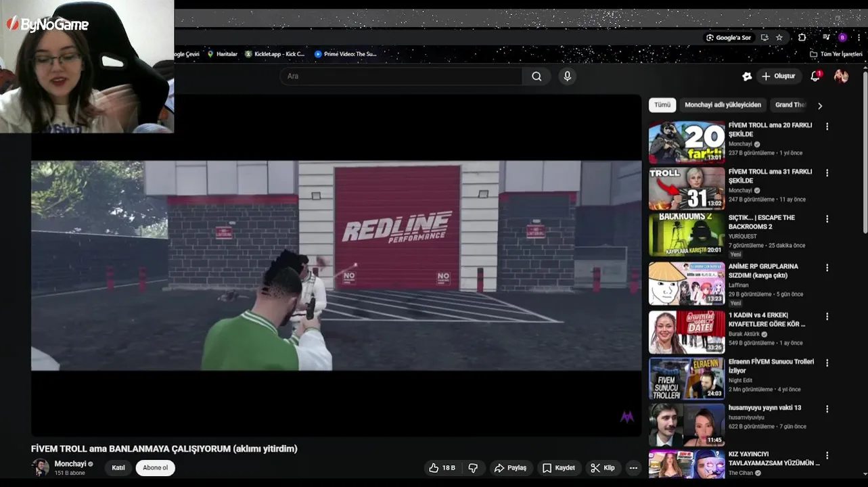The image size is (868, 487).
Task: Bookmark this page with star icon
Action: pos(779,38)
